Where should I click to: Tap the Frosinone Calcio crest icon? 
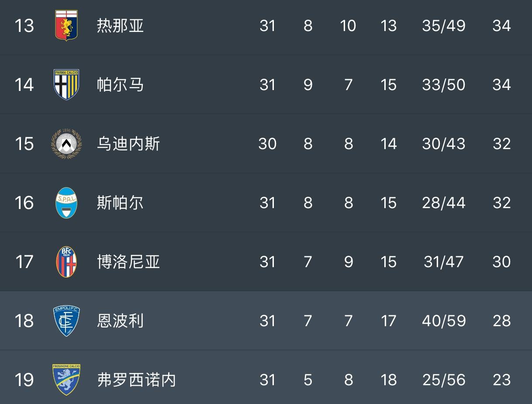(66, 379)
